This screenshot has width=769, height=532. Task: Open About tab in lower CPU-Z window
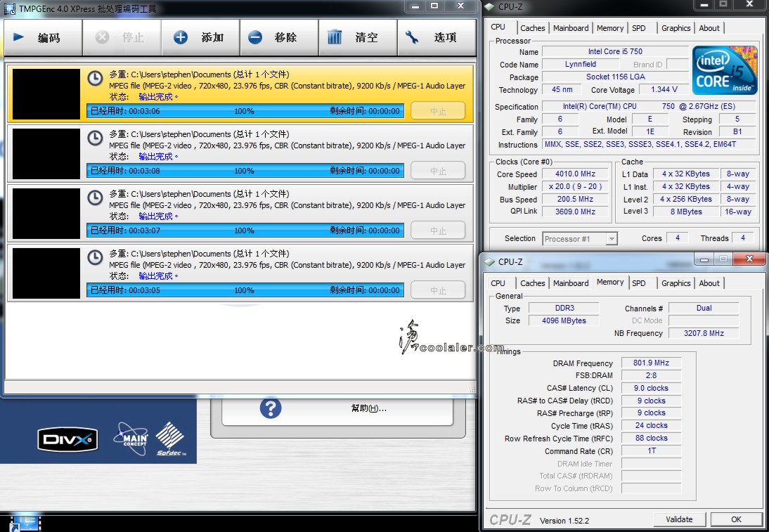click(709, 283)
